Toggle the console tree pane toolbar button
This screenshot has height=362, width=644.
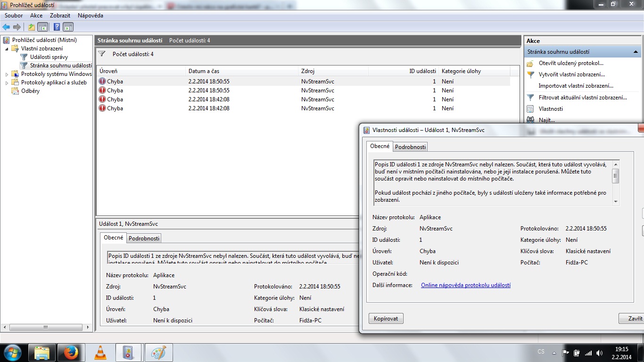[42, 27]
